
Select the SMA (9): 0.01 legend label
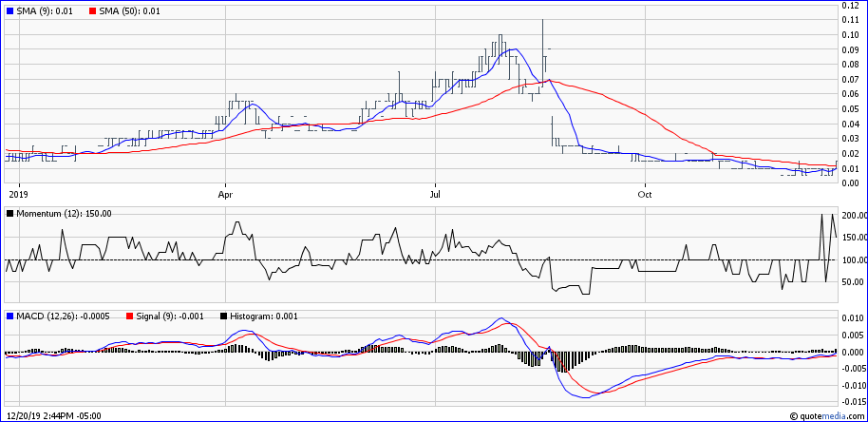(47, 10)
